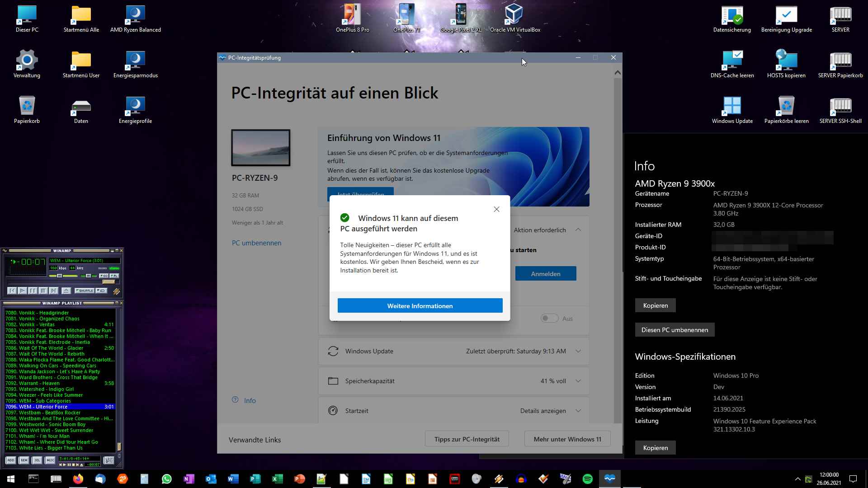This screenshot has height=488, width=868.
Task: Open WhatsApp from taskbar
Action: pos(166,479)
